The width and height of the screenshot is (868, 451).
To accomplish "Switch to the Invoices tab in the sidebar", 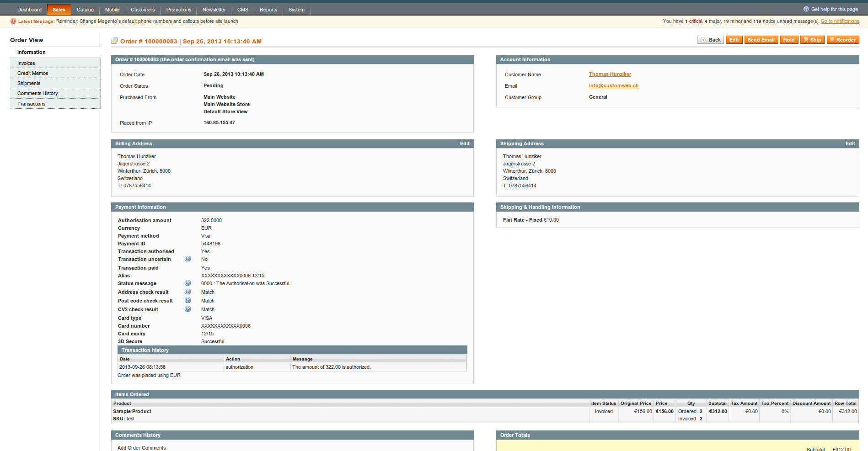I will pyautogui.click(x=26, y=63).
